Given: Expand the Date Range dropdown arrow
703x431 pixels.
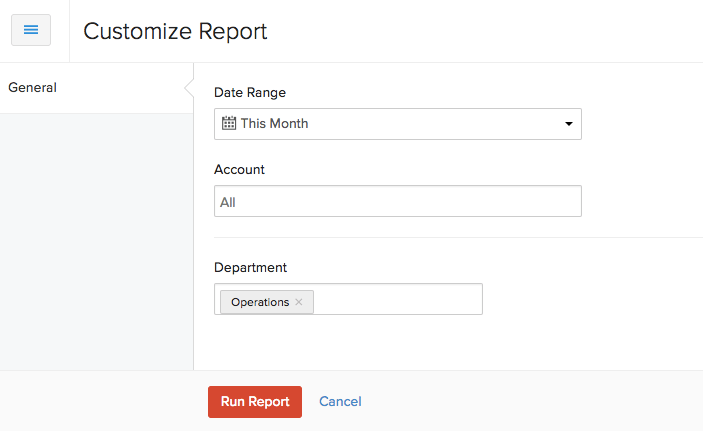Looking at the screenshot, I should (x=568, y=124).
